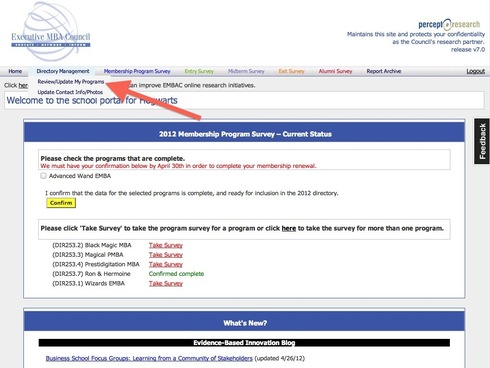Click the Percept Research logo
This screenshot has width=490, height=368.
tap(449, 24)
